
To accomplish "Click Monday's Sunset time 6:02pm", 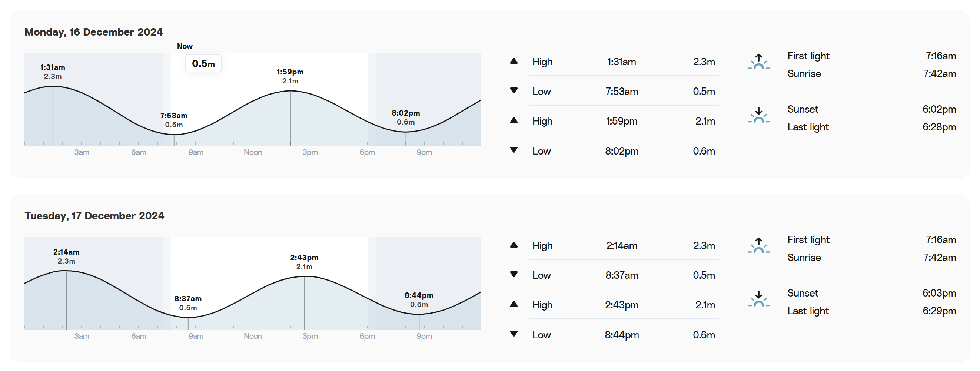I will (x=939, y=109).
